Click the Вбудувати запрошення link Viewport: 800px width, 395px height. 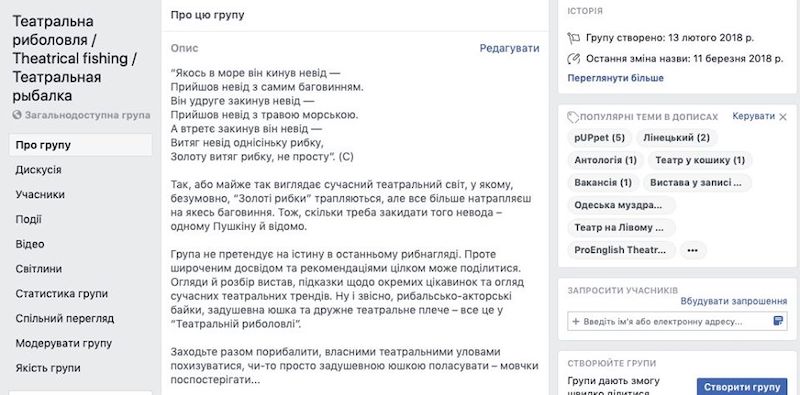click(x=734, y=301)
